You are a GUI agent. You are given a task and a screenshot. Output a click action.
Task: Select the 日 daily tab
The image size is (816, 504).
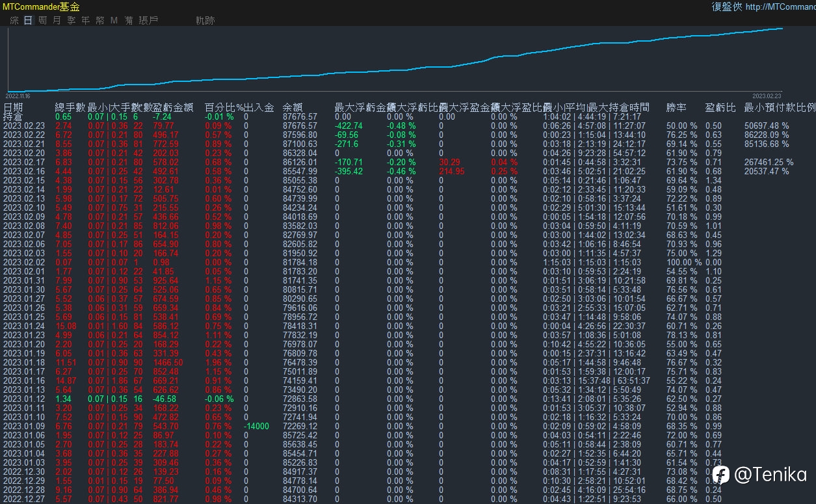coord(28,20)
